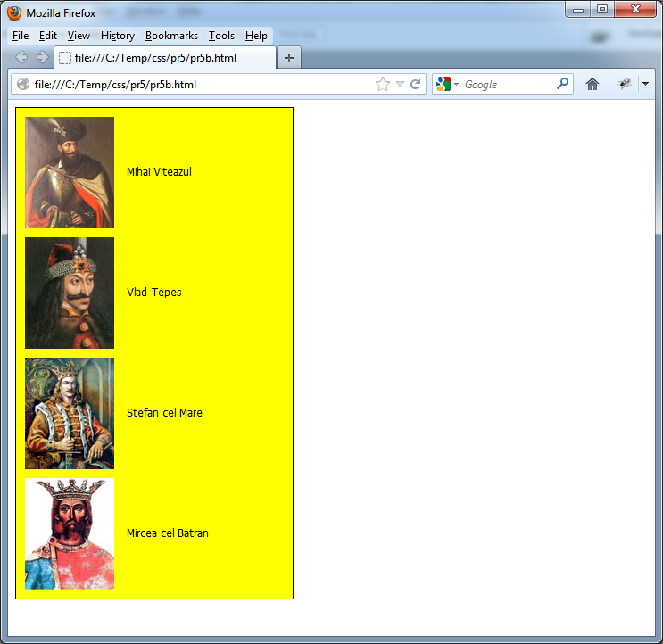Click the bug add-on toolbar icon
663x644 pixels.
[625, 84]
